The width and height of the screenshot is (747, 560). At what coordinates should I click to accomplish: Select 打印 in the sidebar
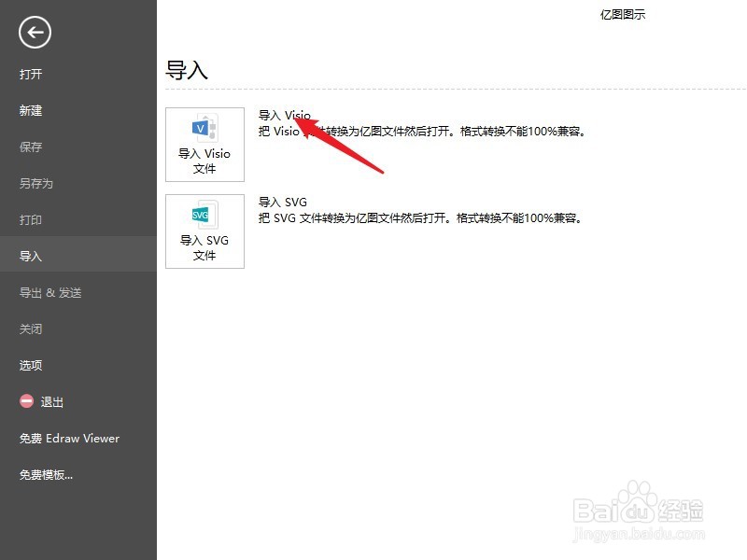pyautogui.click(x=31, y=219)
